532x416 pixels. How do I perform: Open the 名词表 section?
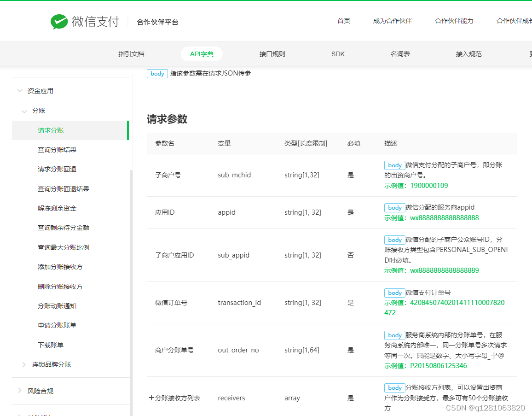(x=400, y=54)
